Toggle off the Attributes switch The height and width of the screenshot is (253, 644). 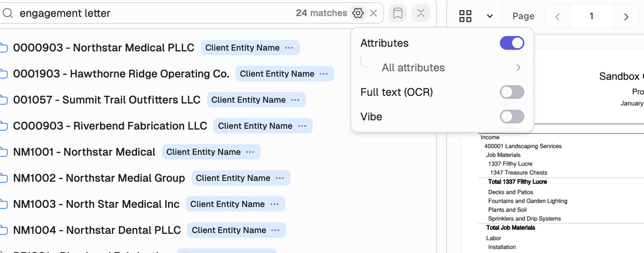coord(512,43)
